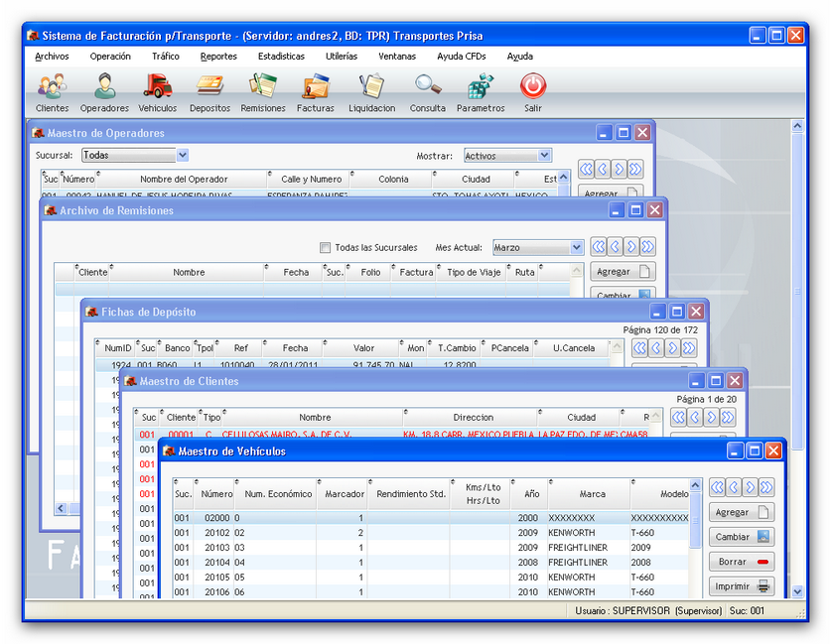Sort operators by Nombre del Operador header
The height and width of the screenshot is (644, 831).
183,179
